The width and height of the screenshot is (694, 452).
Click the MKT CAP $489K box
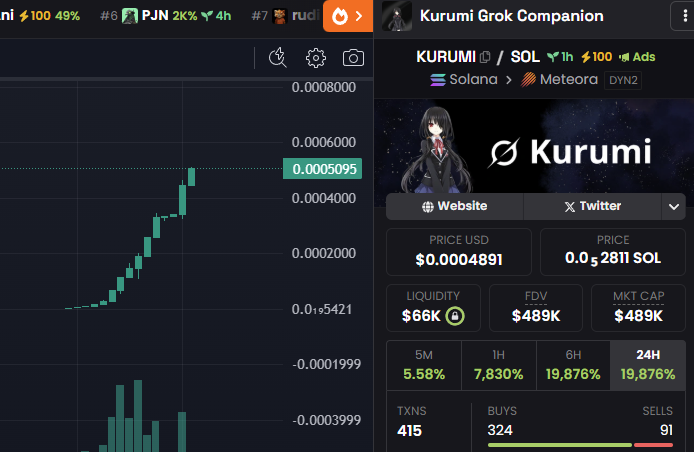click(638, 308)
